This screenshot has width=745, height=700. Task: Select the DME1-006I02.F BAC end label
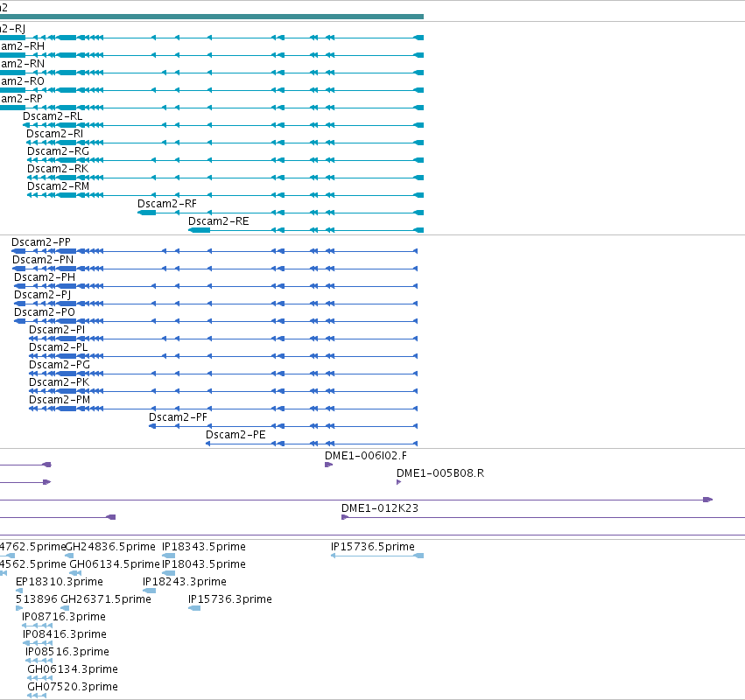[x=366, y=457]
